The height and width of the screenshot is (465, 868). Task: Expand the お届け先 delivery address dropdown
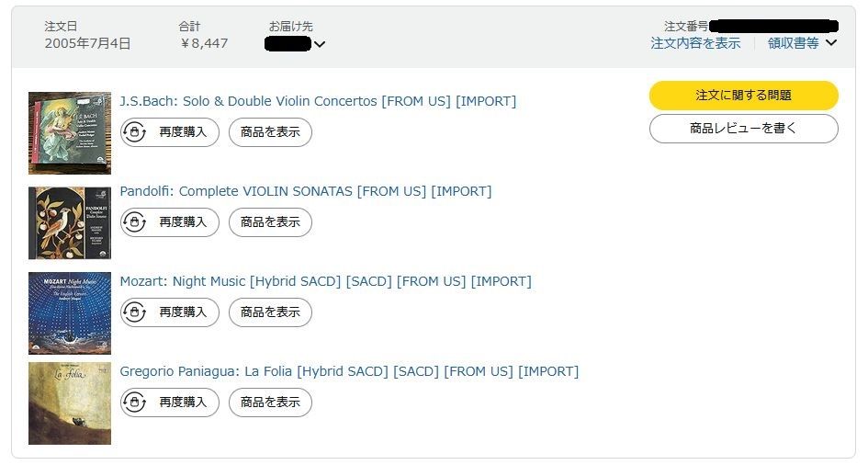[320, 44]
